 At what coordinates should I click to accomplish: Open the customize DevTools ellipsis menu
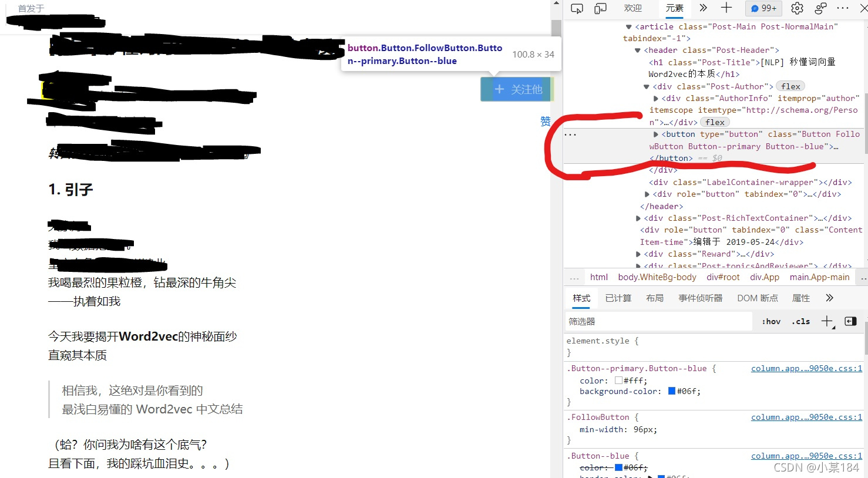pyautogui.click(x=843, y=8)
